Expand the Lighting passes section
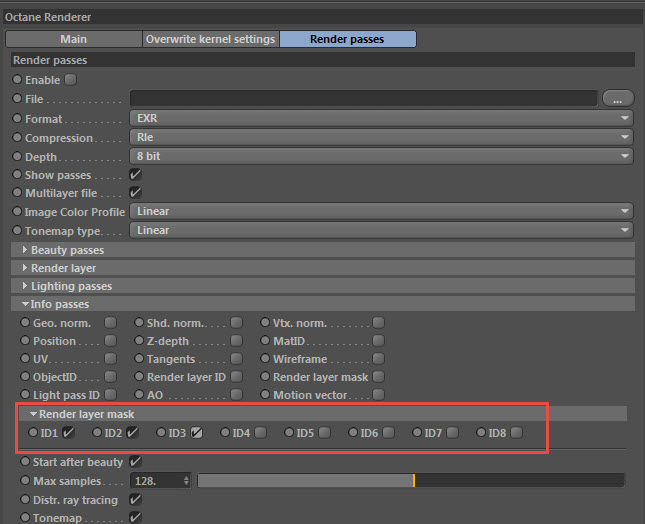 point(323,286)
